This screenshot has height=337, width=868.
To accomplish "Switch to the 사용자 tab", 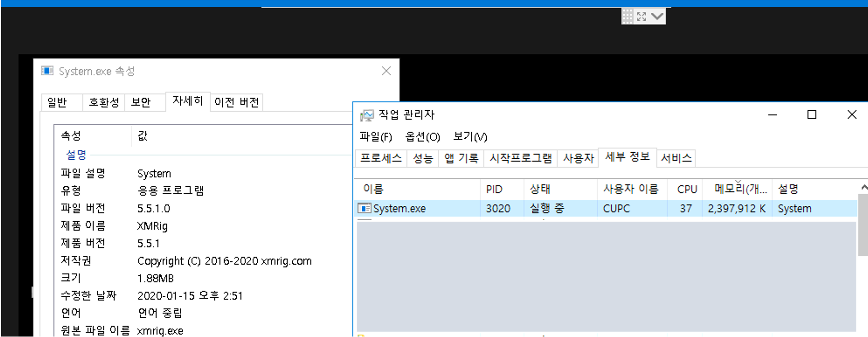I will [x=578, y=158].
